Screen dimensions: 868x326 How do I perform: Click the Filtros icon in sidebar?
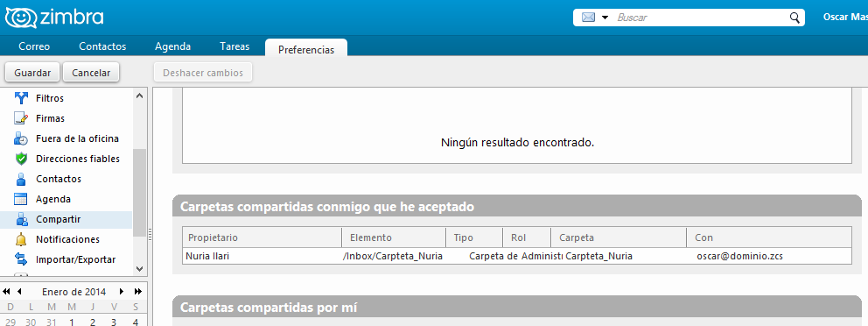pyautogui.click(x=21, y=98)
